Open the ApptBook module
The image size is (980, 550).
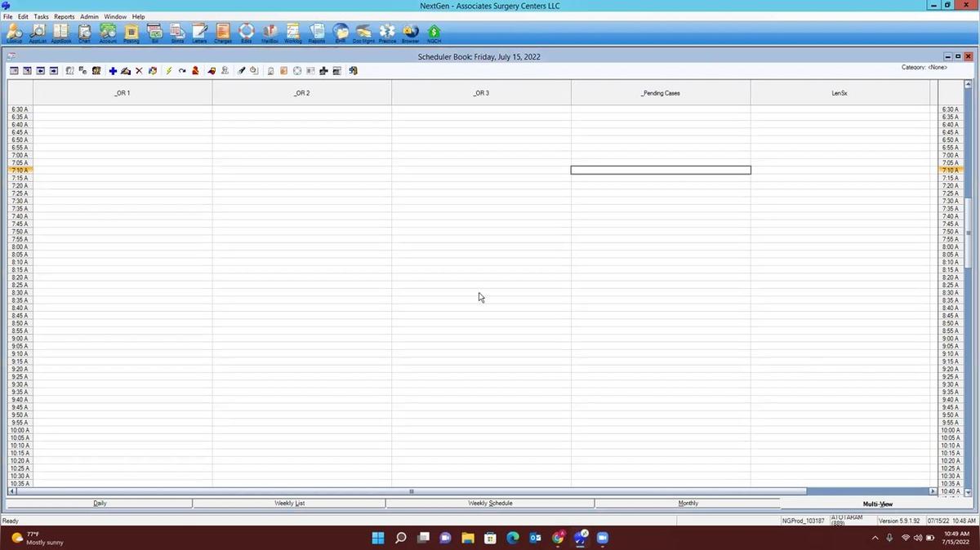[61, 33]
